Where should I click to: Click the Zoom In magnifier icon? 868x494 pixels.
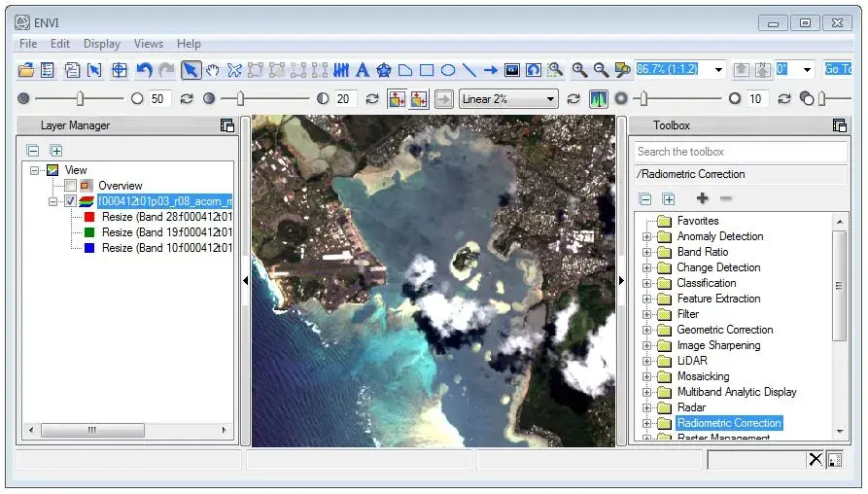click(579, 70)
